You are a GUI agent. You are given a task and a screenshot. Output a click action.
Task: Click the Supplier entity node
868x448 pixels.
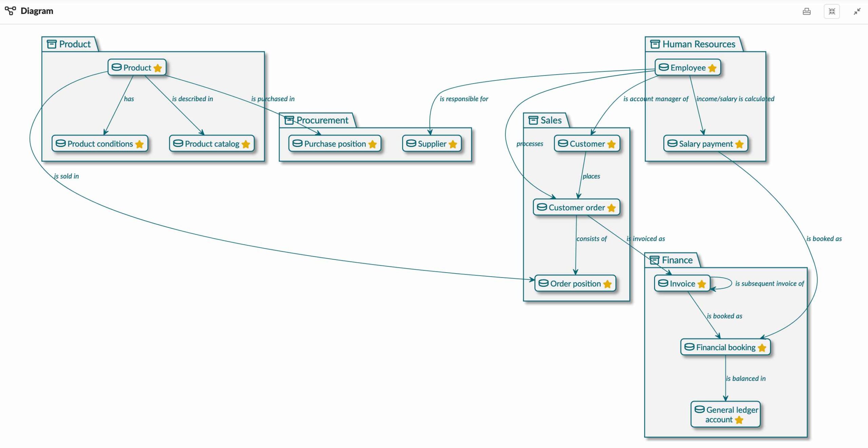pos(432,144)
